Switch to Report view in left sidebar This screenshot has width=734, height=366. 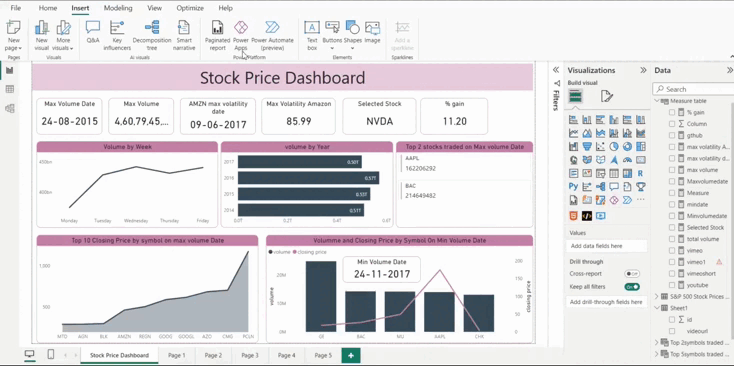9,71
